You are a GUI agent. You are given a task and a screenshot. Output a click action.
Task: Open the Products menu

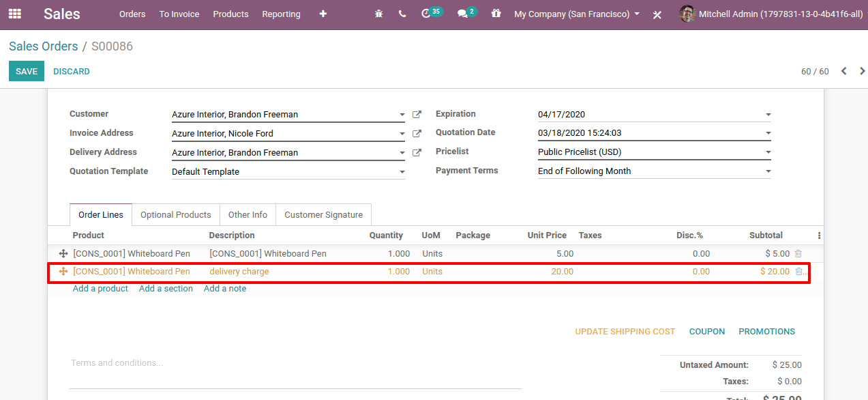pyautogui.click(x=230, y=14)
